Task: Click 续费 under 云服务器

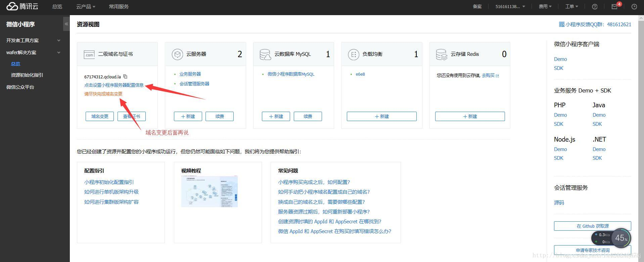Action: click(x=220, y=116)
